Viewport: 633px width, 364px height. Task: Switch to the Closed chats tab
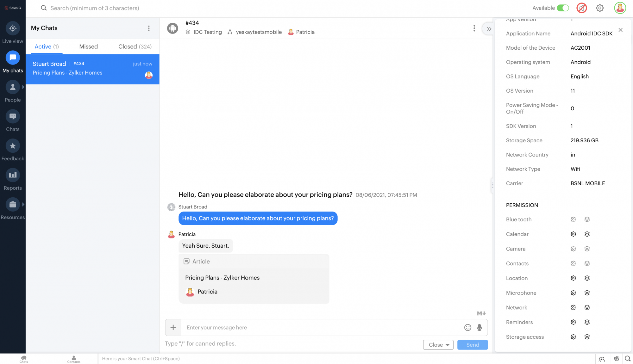[x=135, y=46]
